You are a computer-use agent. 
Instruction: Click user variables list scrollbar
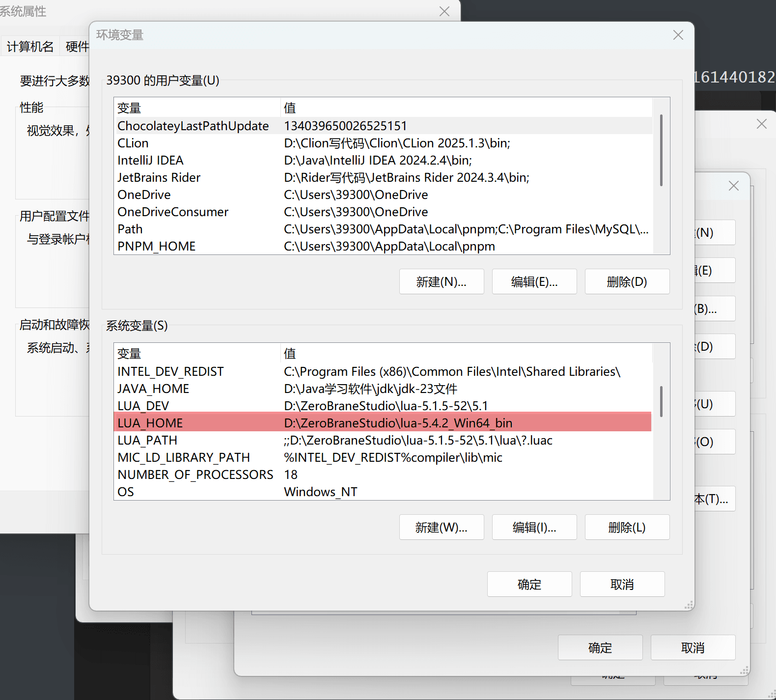(x=661, y=150)
